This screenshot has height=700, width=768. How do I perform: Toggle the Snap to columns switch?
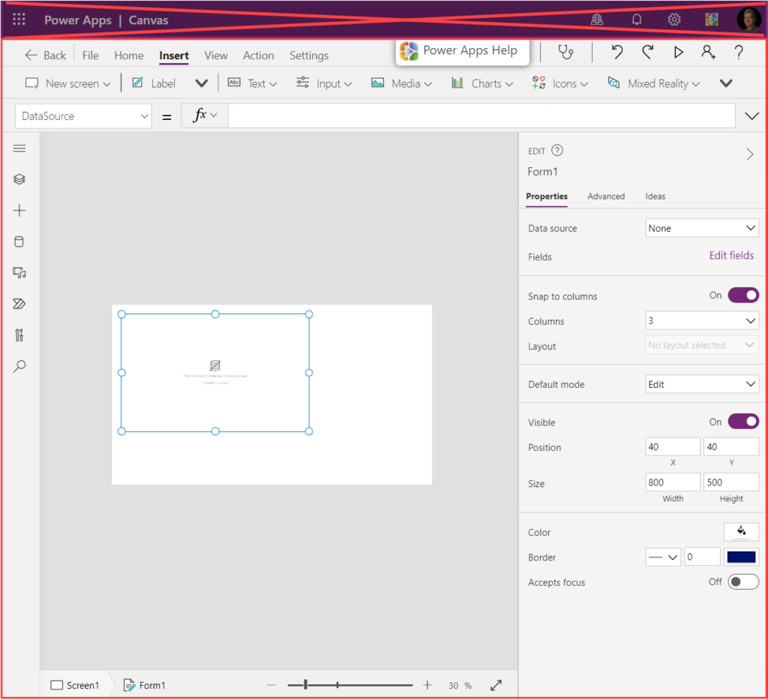pyautogui.click(x=742, y=296)
